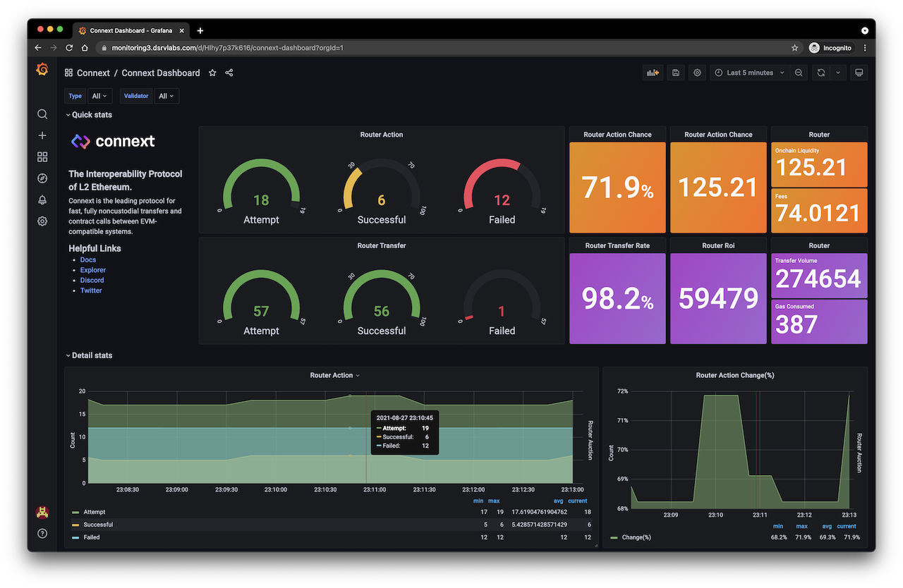This screenshot has width=903, height=588.
Task: Click the Successful legend color swatch
Action: (x=75, y=525)
